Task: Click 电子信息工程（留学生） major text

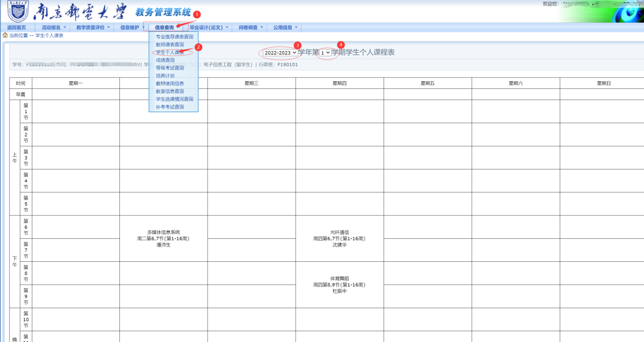Action: pos(228,64)
